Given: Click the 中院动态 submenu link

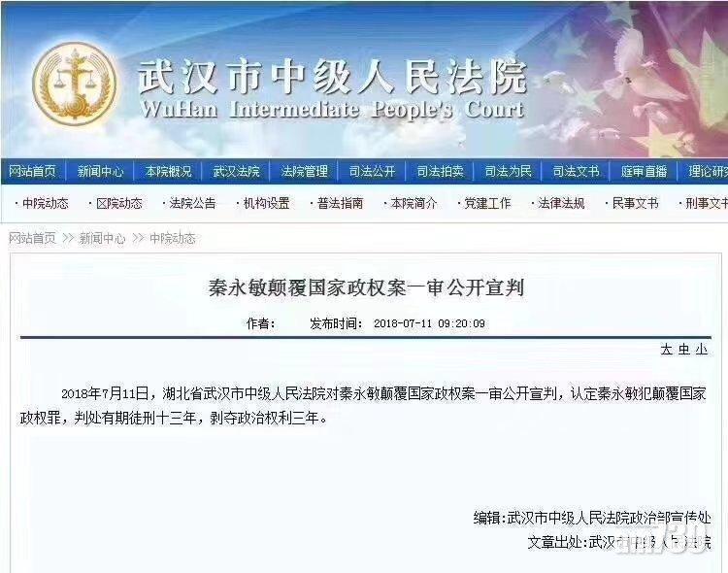Looking at the screenshot, I should tap(45, 204).
